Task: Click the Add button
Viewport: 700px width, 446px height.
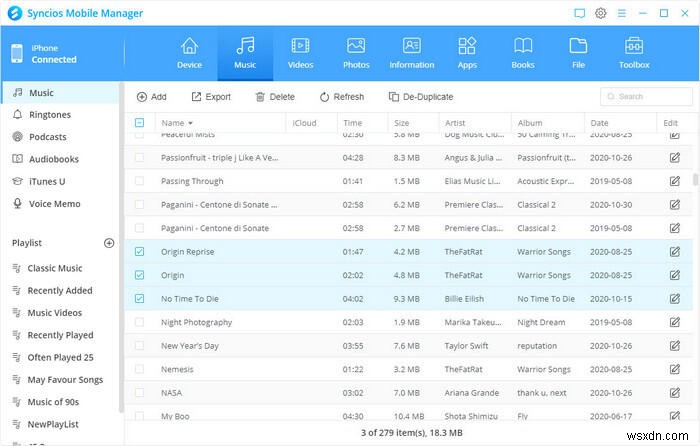Action: tap(152, 97)
